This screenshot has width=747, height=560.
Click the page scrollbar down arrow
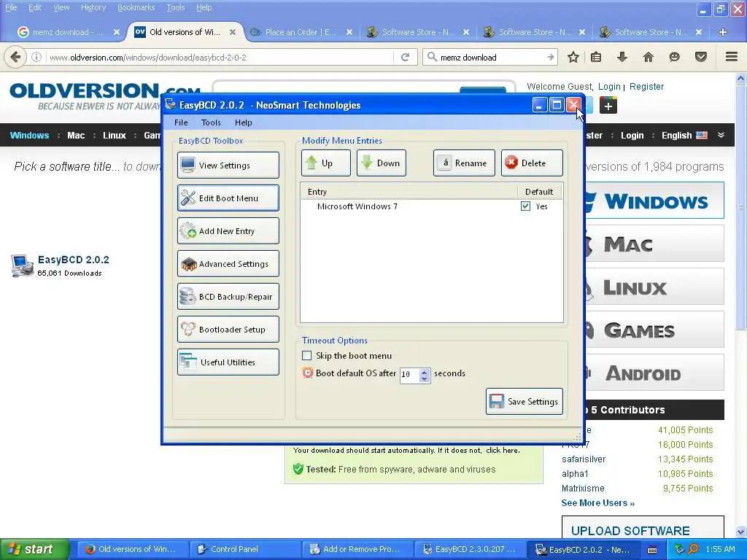pos(741,532)
